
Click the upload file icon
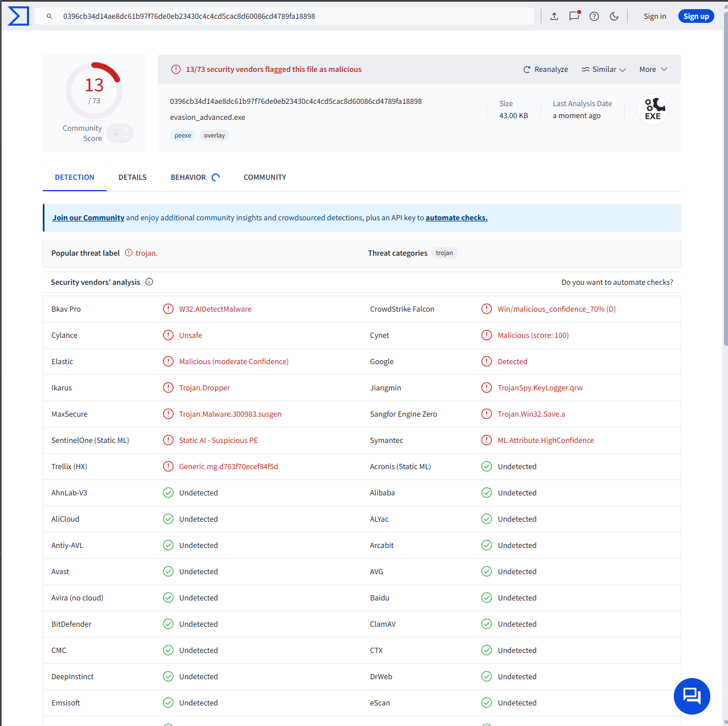point(554,16)
